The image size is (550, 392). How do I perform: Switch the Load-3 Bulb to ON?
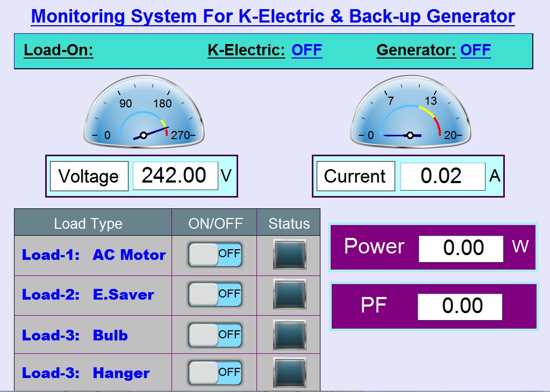[214, 333]
